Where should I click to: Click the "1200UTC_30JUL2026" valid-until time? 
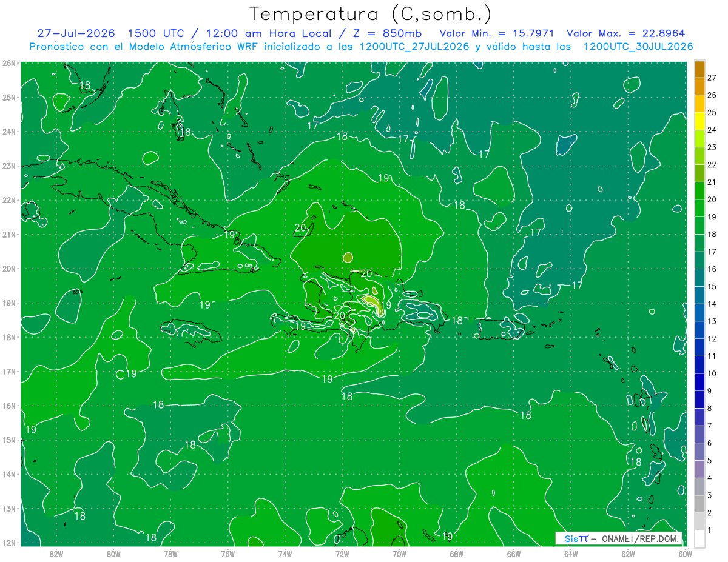tap(638, 47)
